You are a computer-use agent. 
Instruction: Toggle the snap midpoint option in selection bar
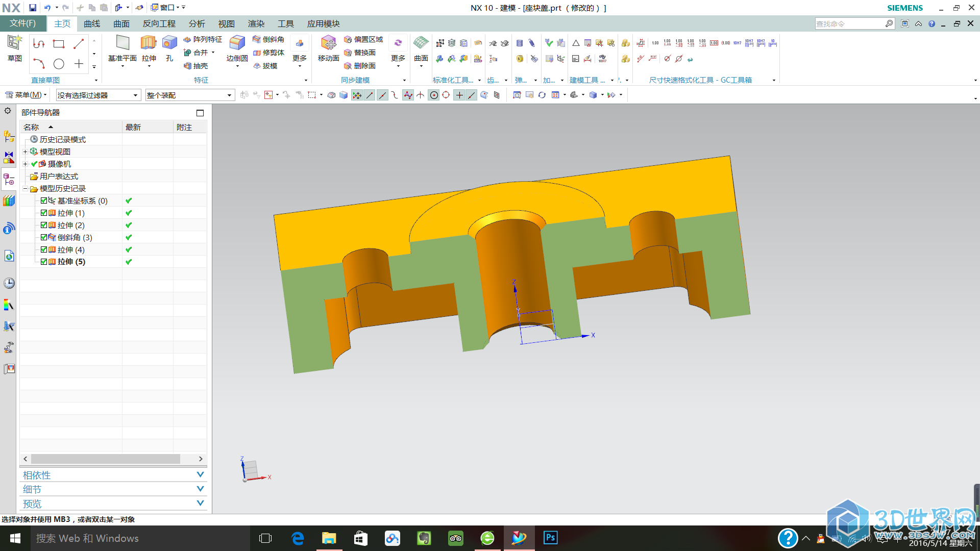[382, 95]
